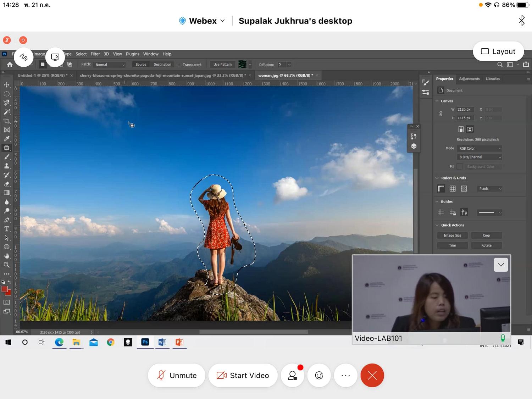Select the Crop tool in the toolbar
Viewport: 532px width, 399px height.
[7, 121]
